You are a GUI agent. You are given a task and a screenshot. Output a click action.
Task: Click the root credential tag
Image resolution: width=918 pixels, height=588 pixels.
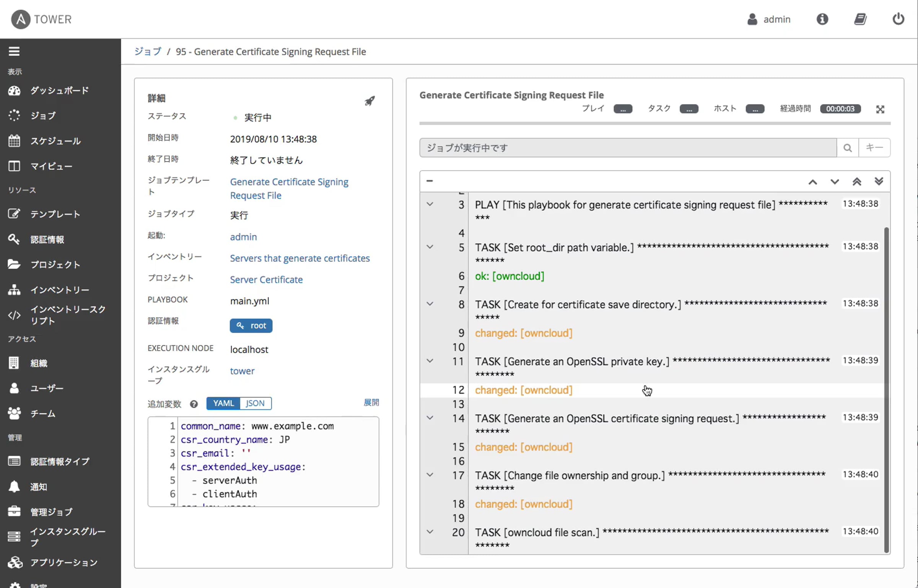(x=251, y=326)
